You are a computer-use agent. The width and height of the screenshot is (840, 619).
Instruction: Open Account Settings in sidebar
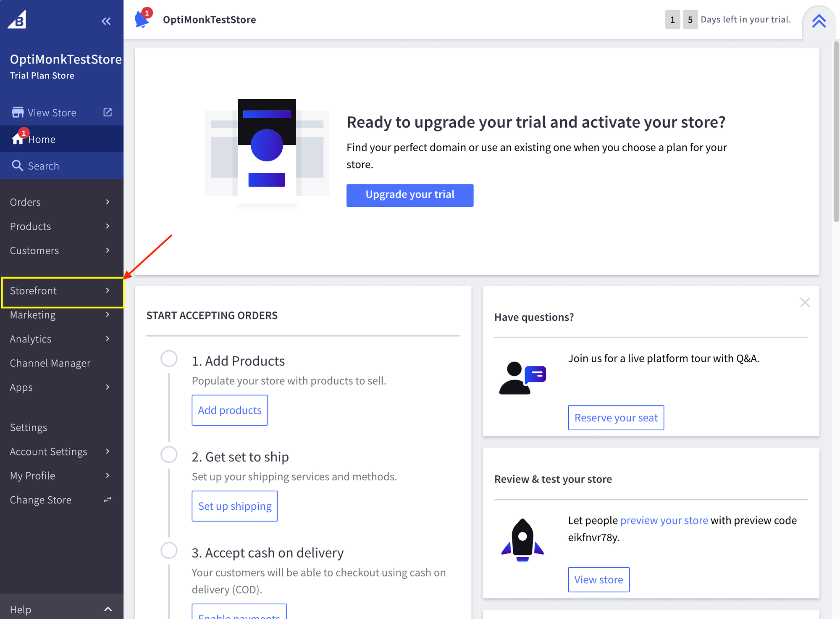click(x=62, y=451)
